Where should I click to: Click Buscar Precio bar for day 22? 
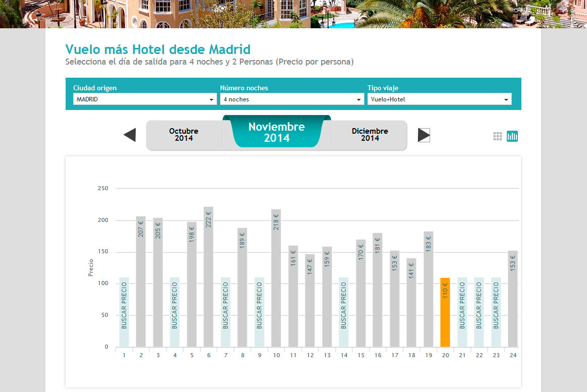click(479, 312)
